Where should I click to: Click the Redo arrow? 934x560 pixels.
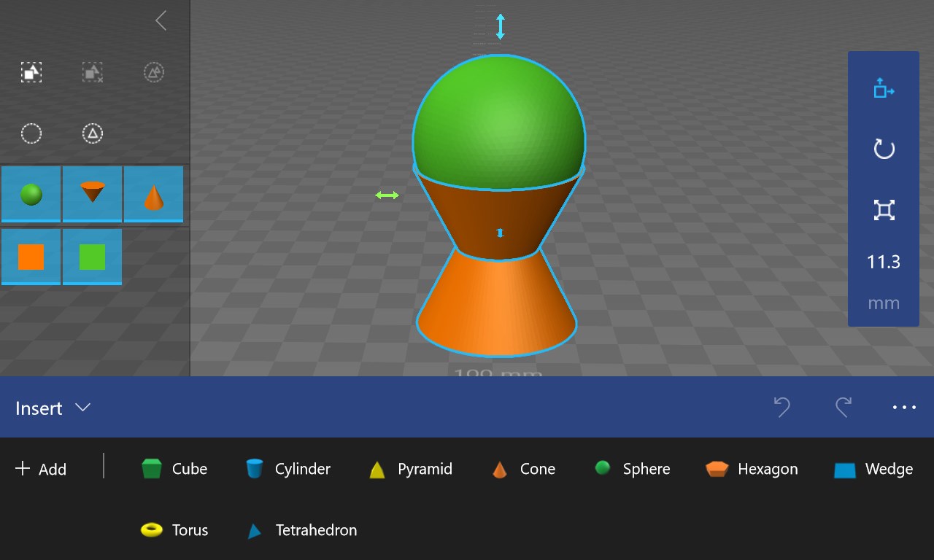(844, 408)
